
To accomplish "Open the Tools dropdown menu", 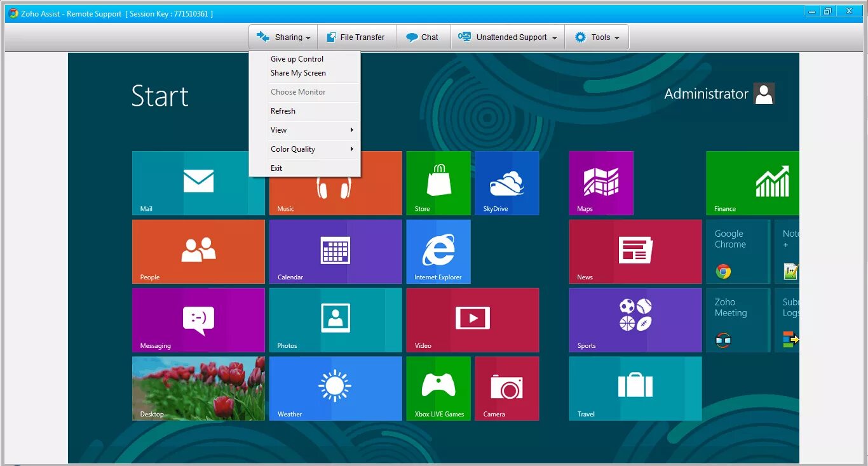I will (597, 37).
